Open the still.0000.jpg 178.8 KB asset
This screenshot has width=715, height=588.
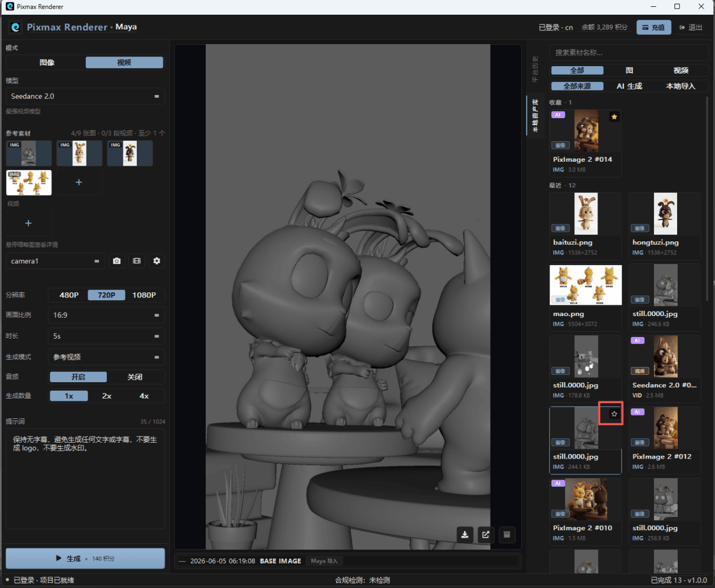pos(586,368)
